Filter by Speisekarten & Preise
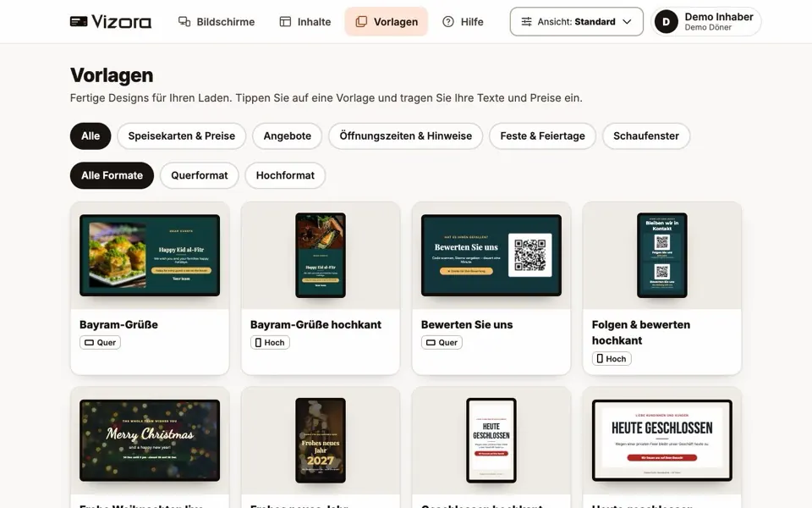The width and height of the screenshot is (812, 508). [x=181, y=135]
